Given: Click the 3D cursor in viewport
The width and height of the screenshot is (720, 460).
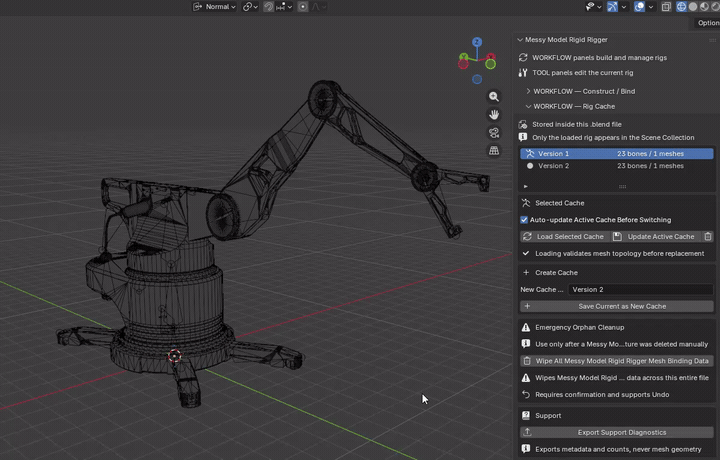Looking at the screenshot, I should 174,356.
